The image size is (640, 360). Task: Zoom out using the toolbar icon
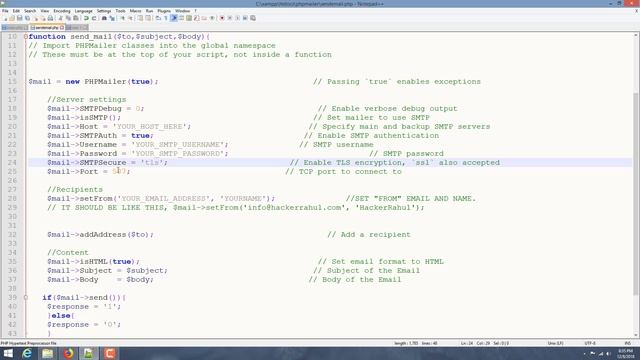point(131,18)
